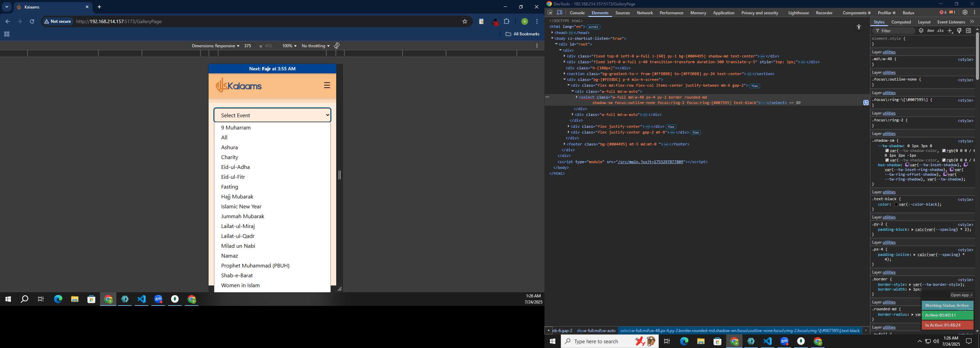The width and height of the screenshot is (980, 348).
Task: Click the orange issues count badge
Action: 952,13
